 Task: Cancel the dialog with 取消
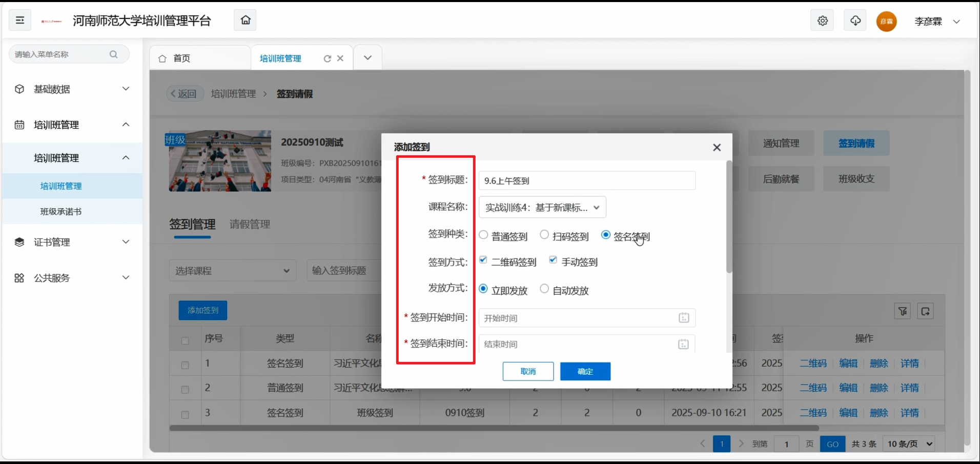528,371
